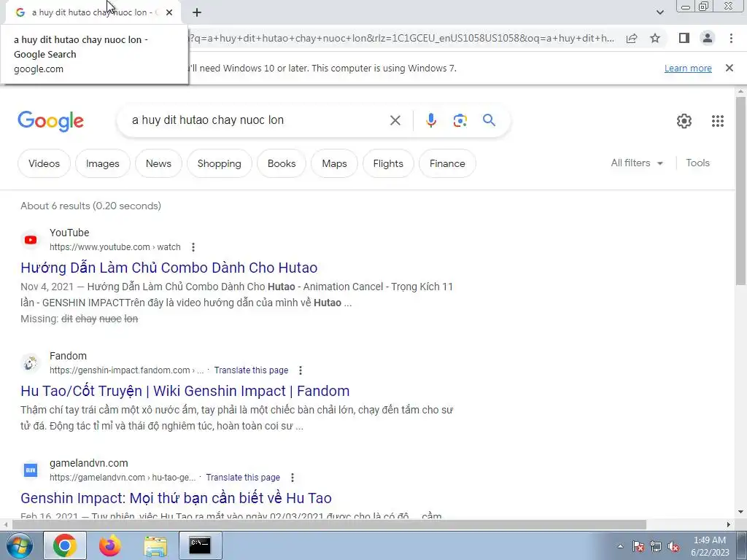
Task: Click Chrome in the taskbar
Action: (65, 545)
